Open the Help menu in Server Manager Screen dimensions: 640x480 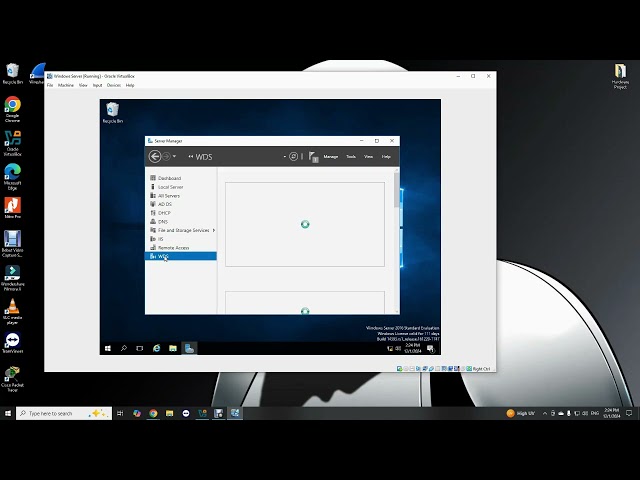point(386,157)
